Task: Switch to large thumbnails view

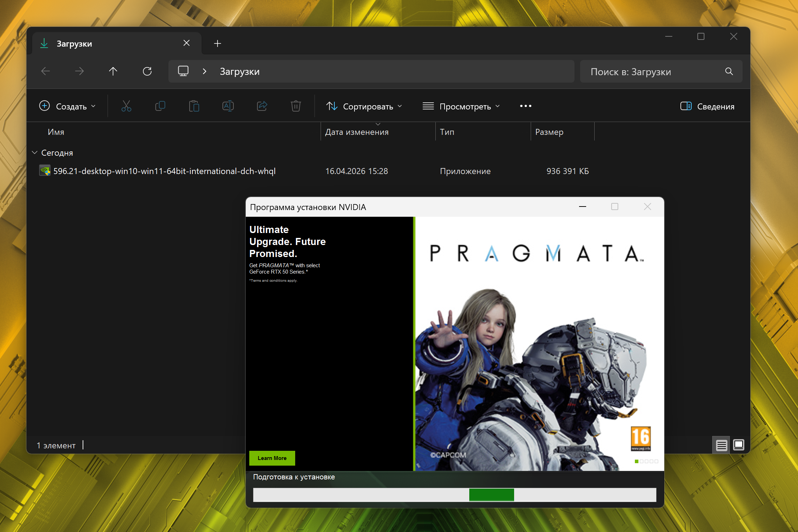Action: pos(739,445)
